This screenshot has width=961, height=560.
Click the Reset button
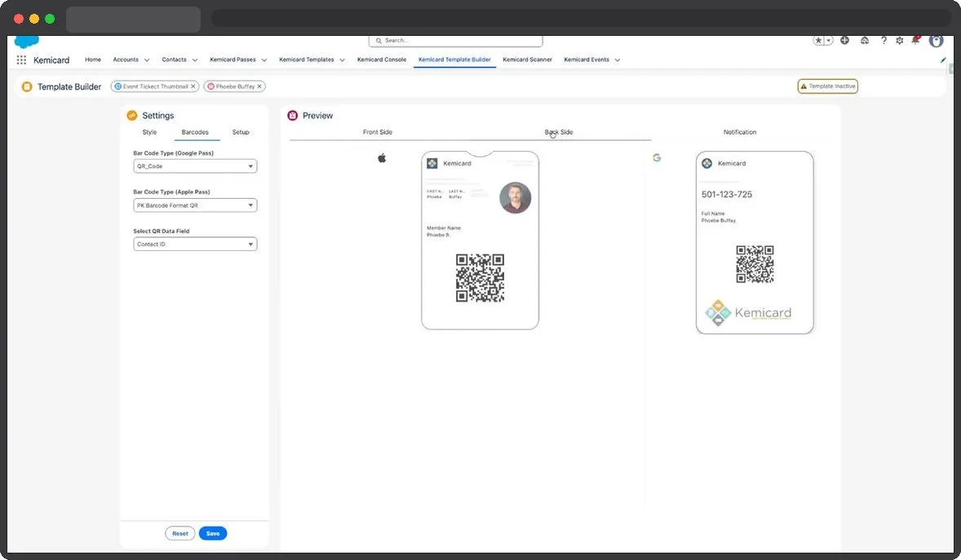pos(180,534)
